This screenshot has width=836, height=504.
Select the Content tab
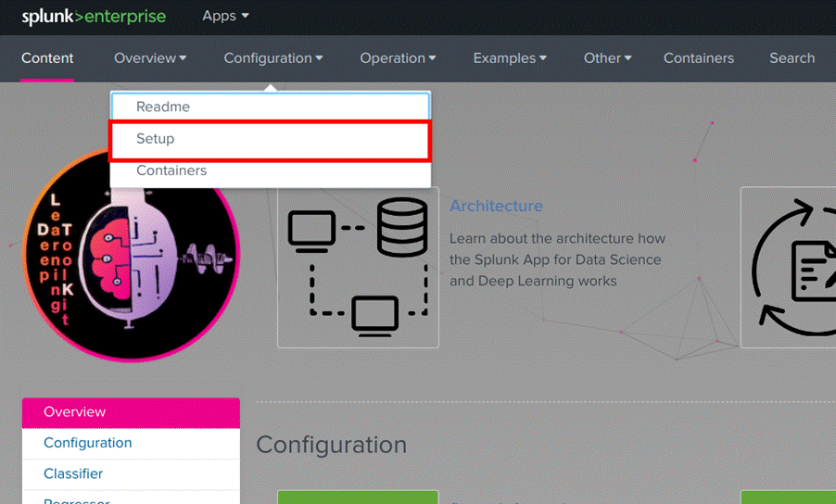[47, 57]
